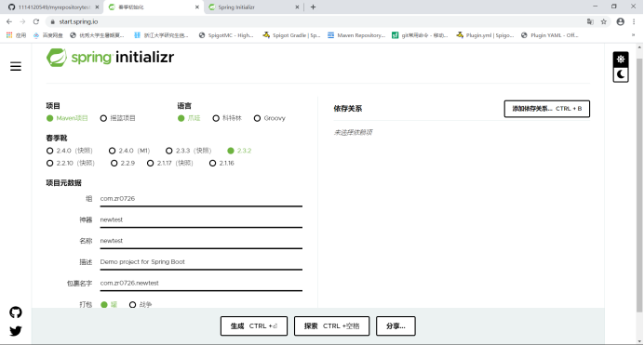644x345 pixels.
Task: Choose Spring Boot 2.3.2
Action: click(x=239, y=151)
